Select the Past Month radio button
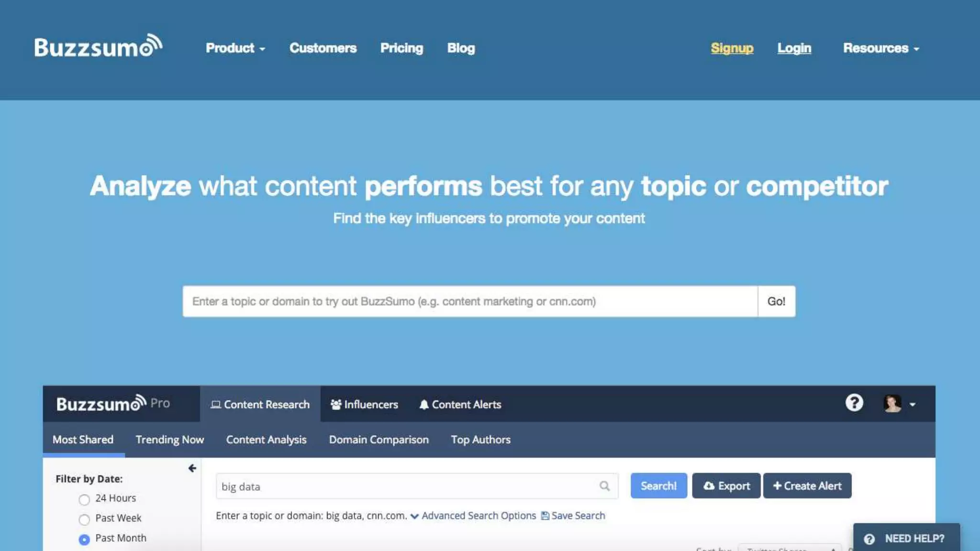 pyautogui.click(x=84, y=539)
